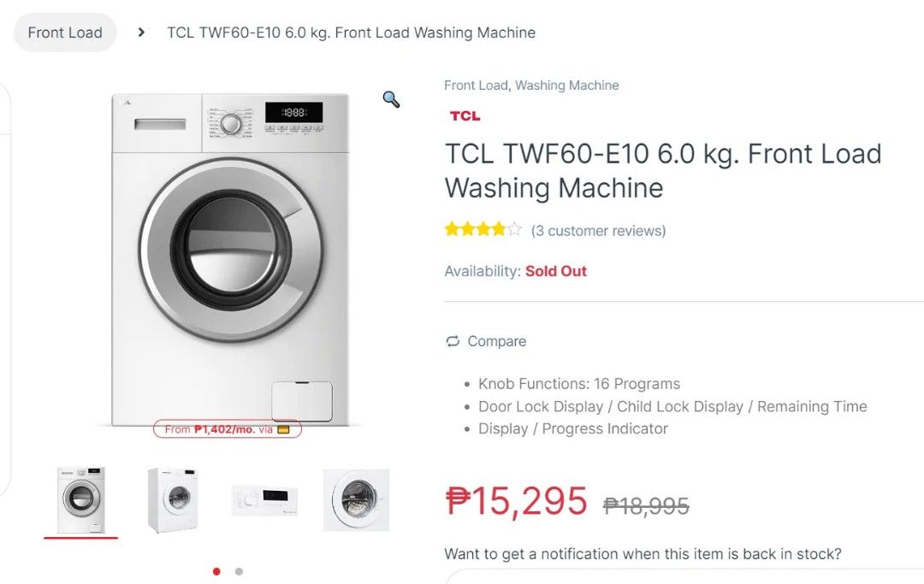Select the active first carousel dot
The image size is (924, 584).
216,570
